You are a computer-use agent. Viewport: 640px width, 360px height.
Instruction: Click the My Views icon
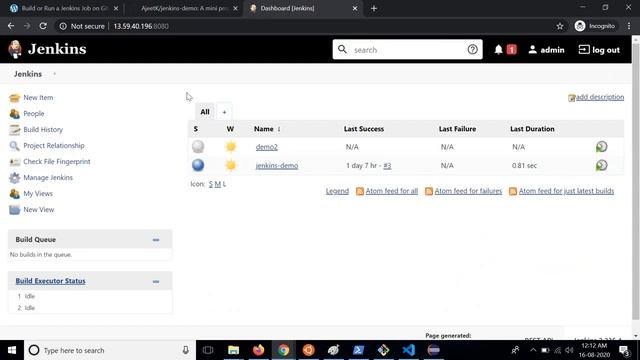(15, 193)
